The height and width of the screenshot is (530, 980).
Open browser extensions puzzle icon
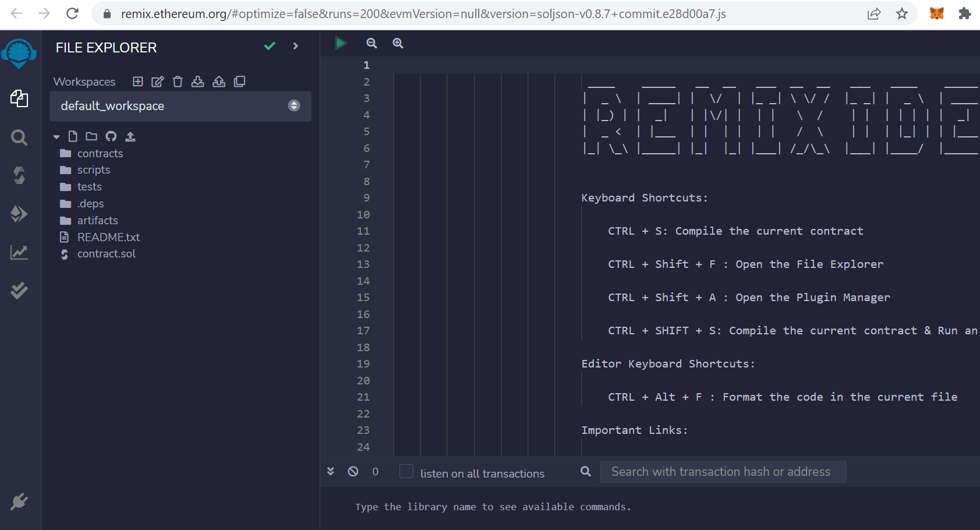click(965, 13)
